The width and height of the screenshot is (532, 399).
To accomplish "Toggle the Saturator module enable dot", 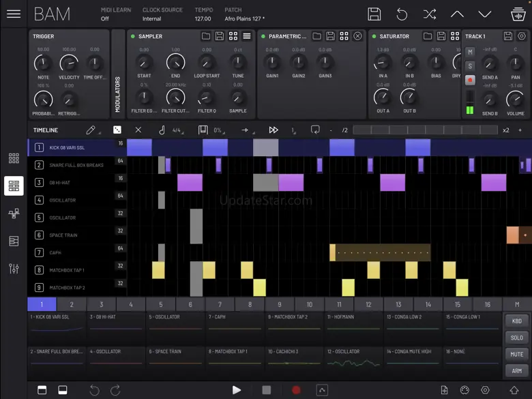I will tap(374, 36).
